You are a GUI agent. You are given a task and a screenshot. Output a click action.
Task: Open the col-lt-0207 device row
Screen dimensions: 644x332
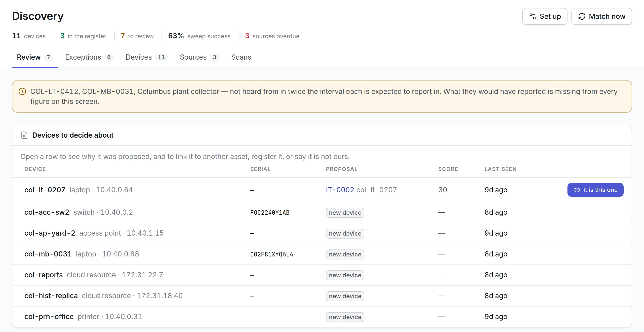(x=322, y=190)
